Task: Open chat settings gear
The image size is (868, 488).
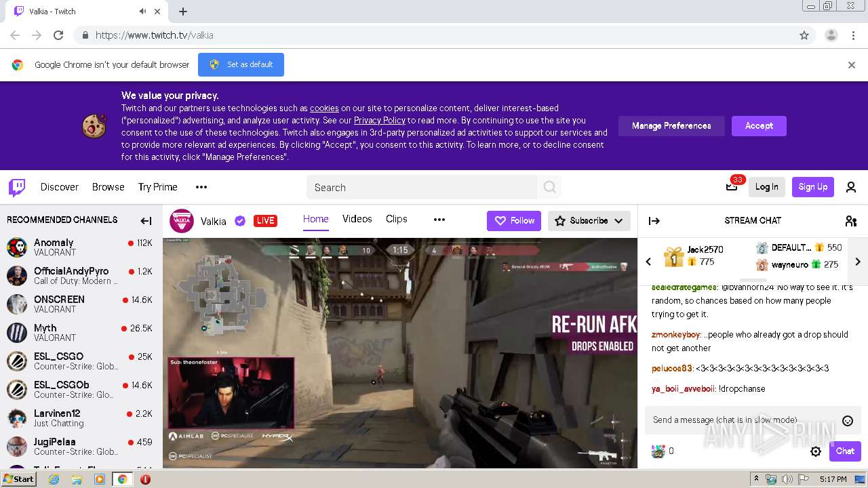Action: 816,451
